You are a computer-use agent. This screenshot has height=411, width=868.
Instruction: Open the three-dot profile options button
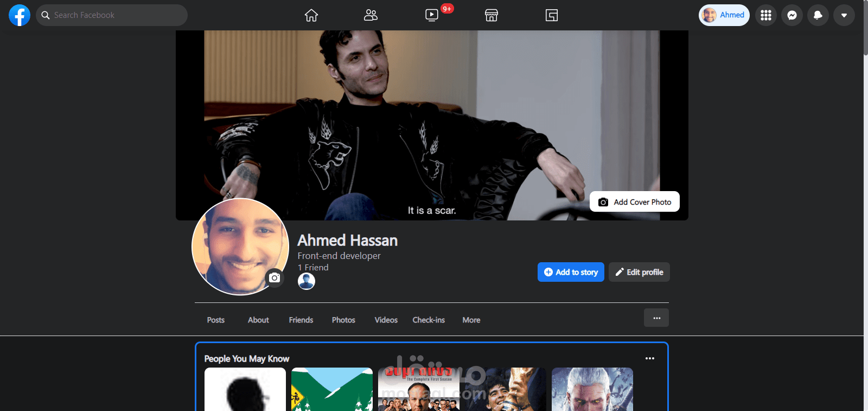656,318
